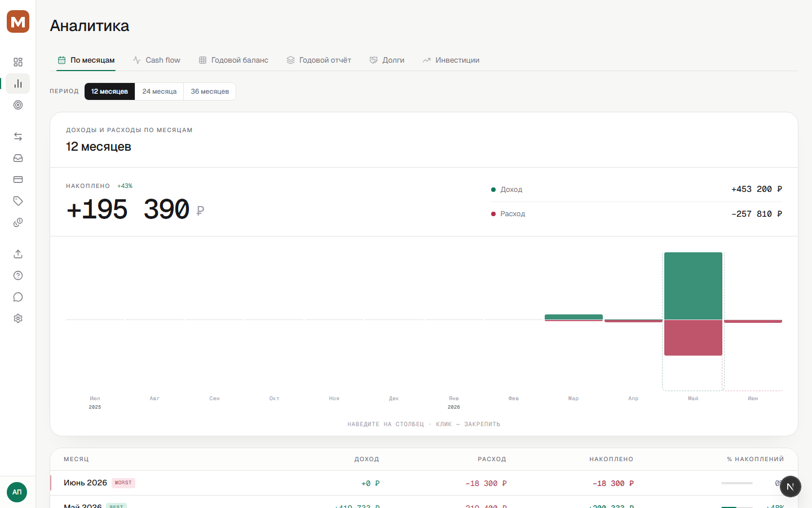Image resolution: width=812 pixels, height=508 pixels.
Task: Open the chat bubble icon in sidebar
Action: [18, 297]
